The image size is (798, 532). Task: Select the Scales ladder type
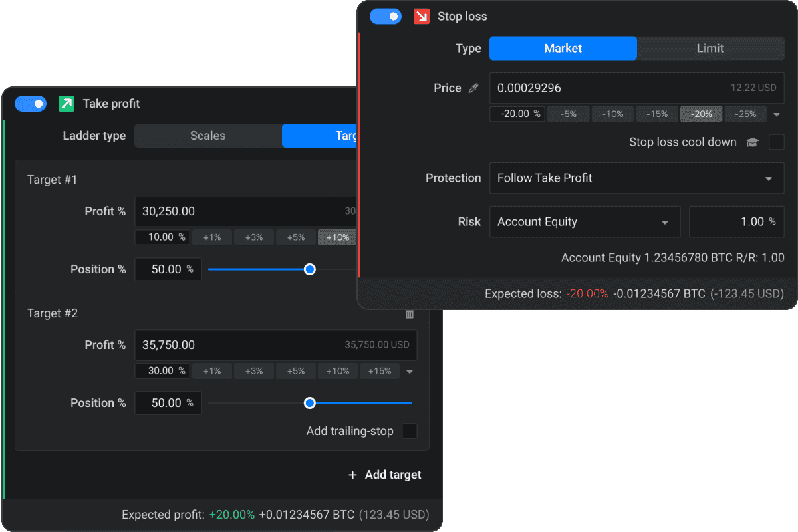pos(207,136)
